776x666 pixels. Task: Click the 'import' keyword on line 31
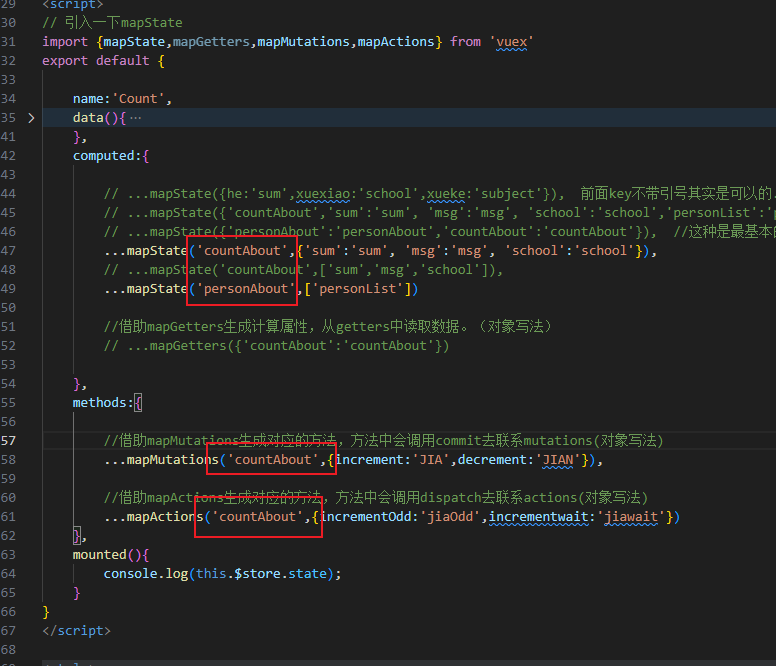(65, 42)
